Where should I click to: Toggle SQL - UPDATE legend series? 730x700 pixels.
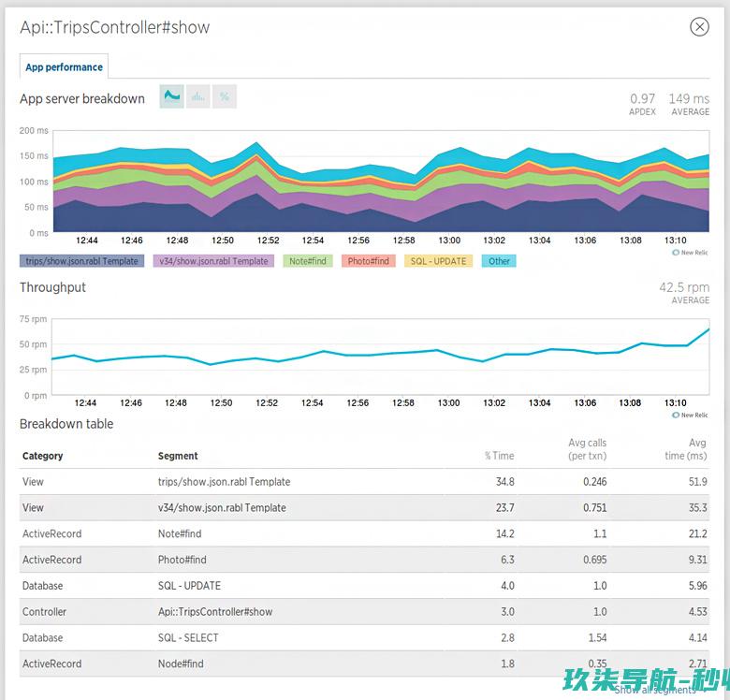point(439,261)
